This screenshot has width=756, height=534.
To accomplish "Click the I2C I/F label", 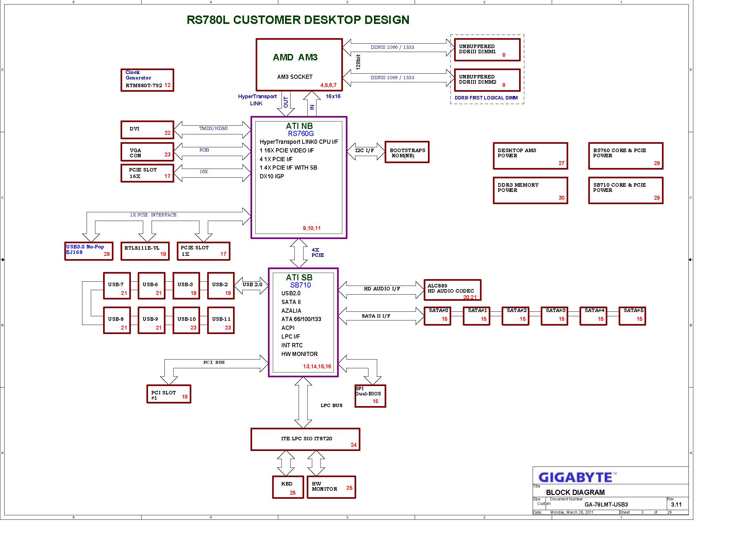I will 365,150.
